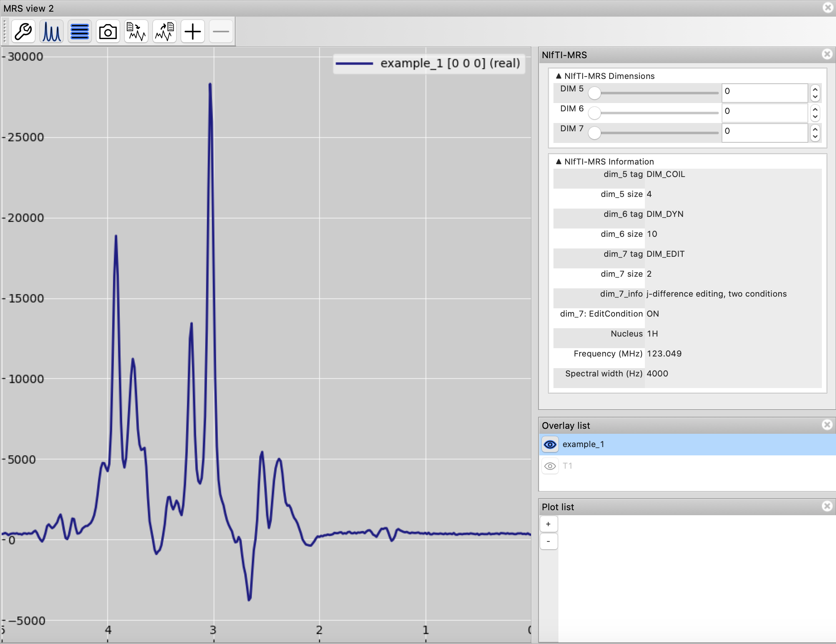Click the DIM 6 slider handle
The width and height of the screenshot is (836, 644).
click(x=595, y=113)
